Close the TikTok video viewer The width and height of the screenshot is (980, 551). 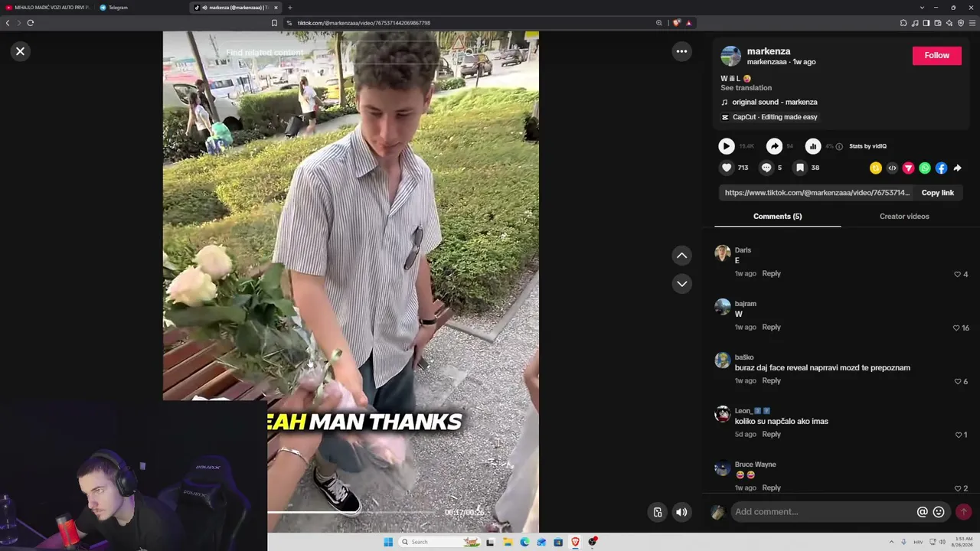[x=20, y=51]
